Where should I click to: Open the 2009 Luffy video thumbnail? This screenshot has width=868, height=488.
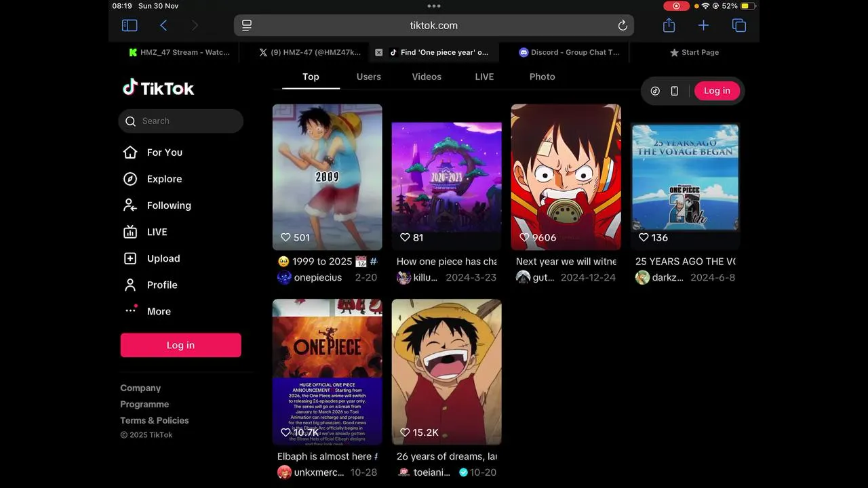tap(328, 177)
